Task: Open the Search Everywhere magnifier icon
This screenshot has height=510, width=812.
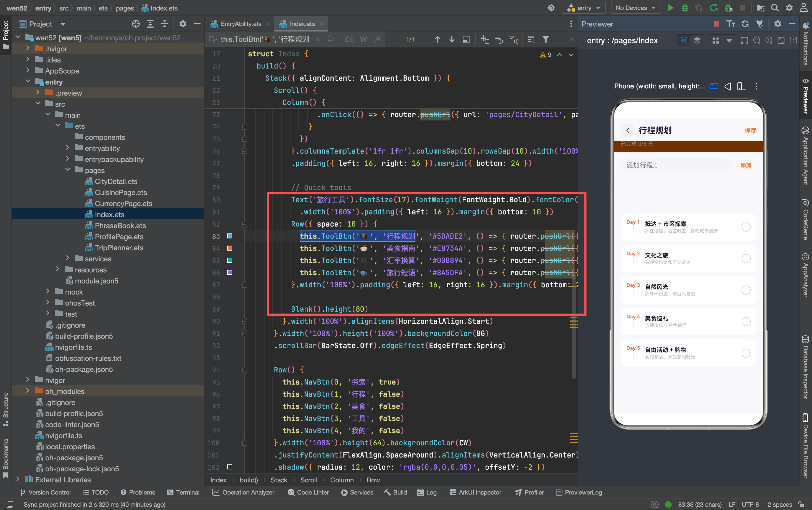Action: tap(775, 8)
